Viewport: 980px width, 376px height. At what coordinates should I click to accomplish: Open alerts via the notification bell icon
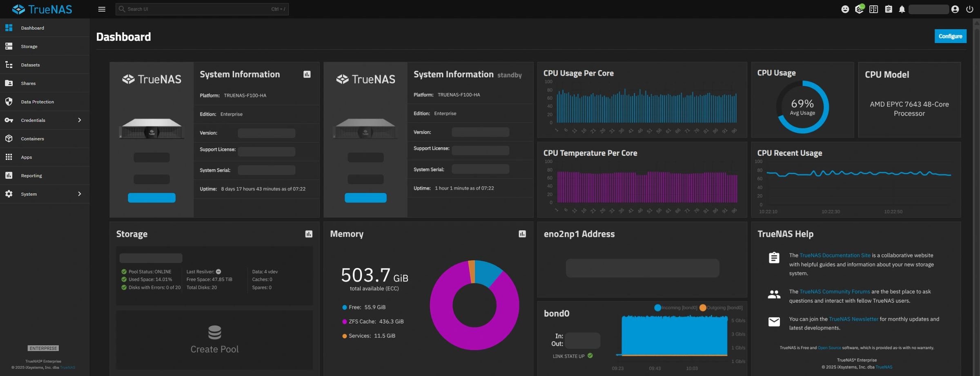pos(902,9)
